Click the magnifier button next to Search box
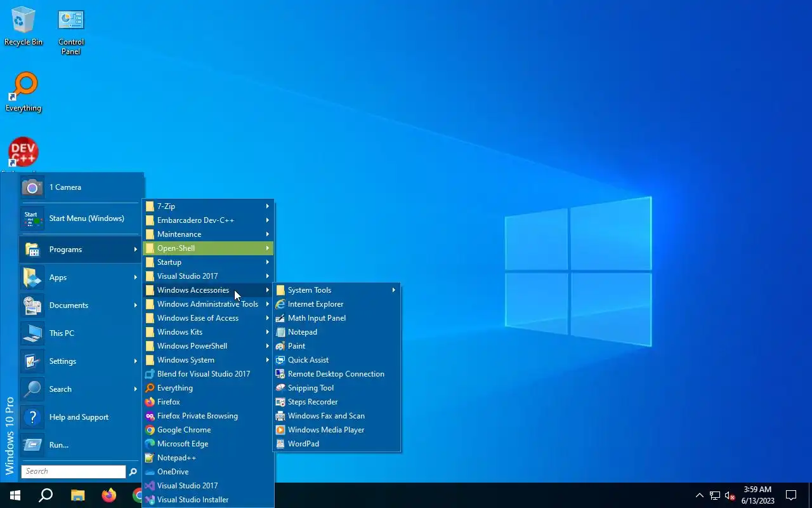Screen dimensions: 812x508 tap(133, 472)
